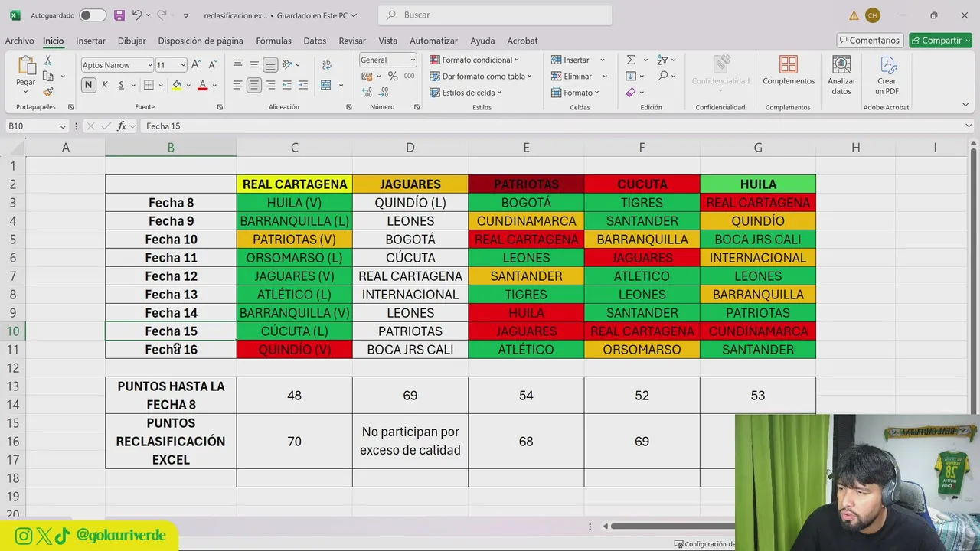Switch to the Fórmulas tab
The height and width of the screenshot is (551, 980).
point(273,41)
